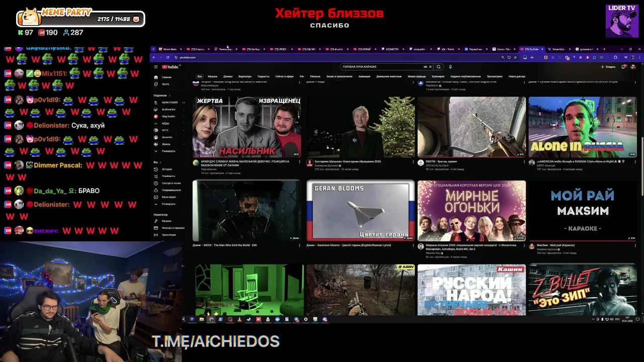Open VLC from the taskbar
The image size is (644, 362).
click(x=239, y=319)
